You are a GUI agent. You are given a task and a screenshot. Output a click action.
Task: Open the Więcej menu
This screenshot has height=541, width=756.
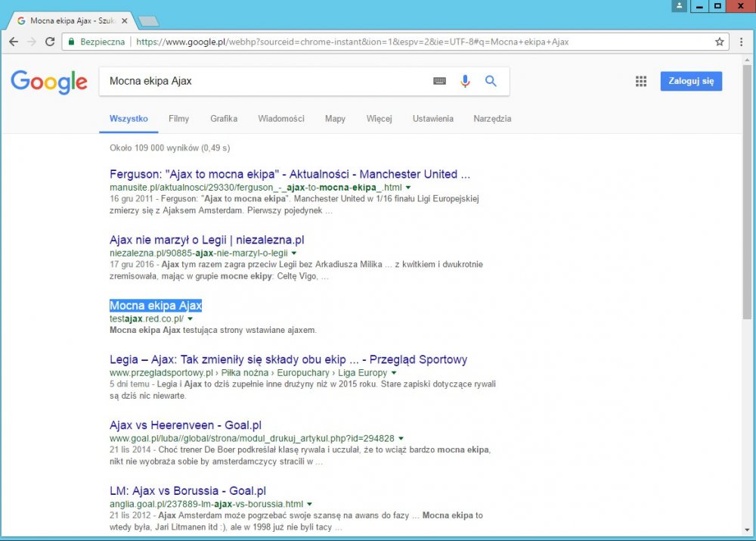pyautogui.click(x=380, y=119)
